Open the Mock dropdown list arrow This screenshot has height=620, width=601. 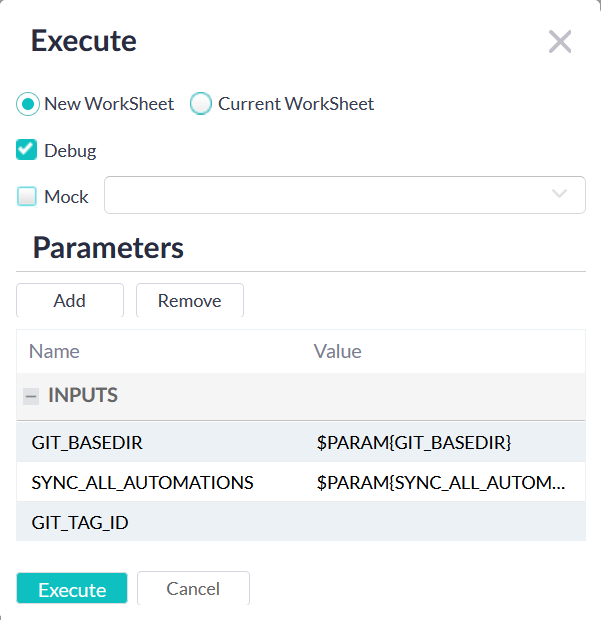pyautogui.click(x=560, y=195)
